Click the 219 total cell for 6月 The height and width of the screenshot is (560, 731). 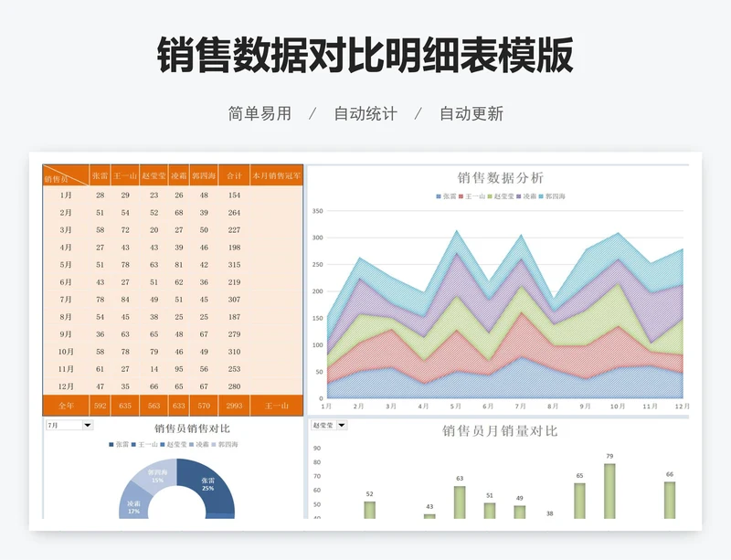234,282
